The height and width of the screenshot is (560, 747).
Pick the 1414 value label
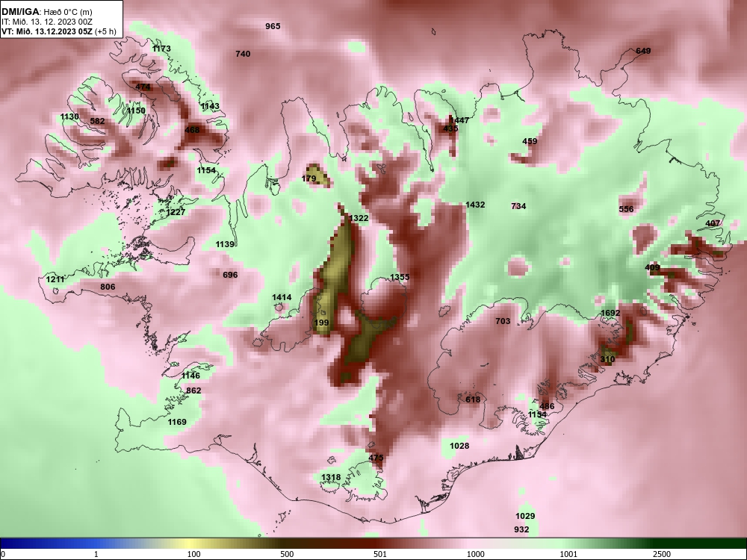tap(282, 297)
